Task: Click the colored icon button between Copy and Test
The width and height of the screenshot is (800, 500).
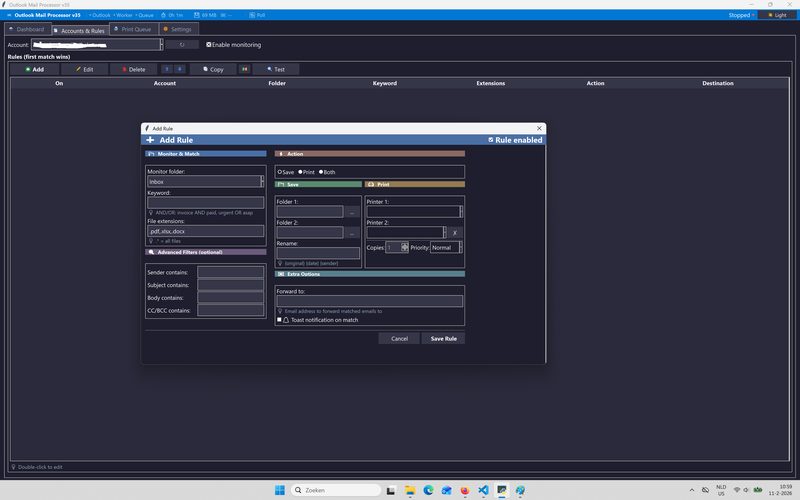Action: click(x=244, y=69)
